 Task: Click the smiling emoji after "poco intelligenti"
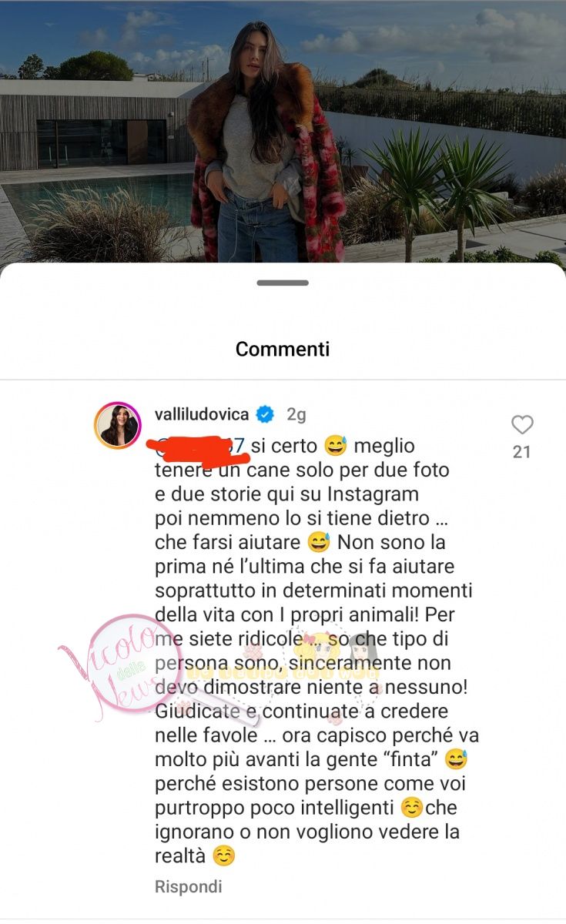point(413,808)
